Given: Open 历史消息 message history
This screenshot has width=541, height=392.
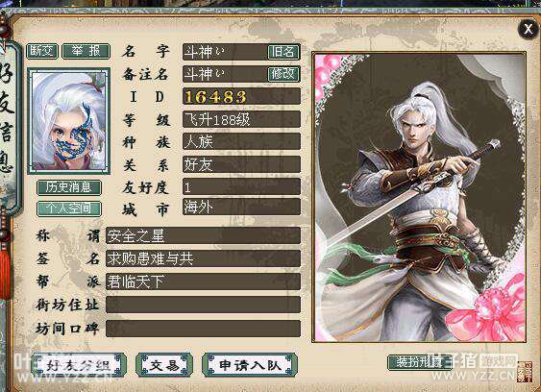Looking at the screenshot, I should pos(69,187).
